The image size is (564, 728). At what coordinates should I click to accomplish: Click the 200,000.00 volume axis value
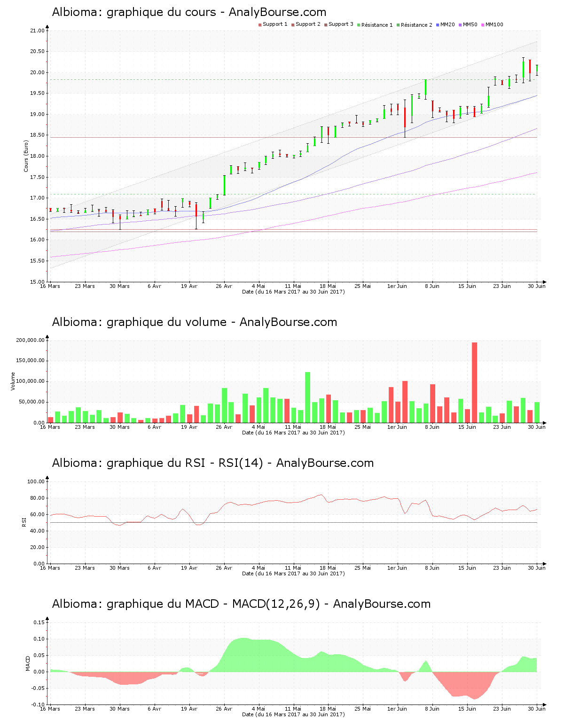point(30,341)
